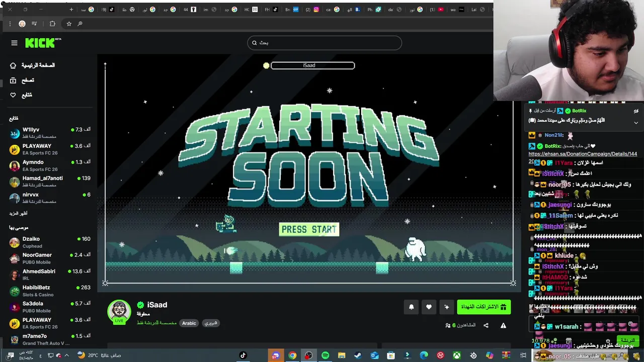This screenshot has width=644, height=362.
Task: Open browser extensions puzzle icon
Action: pyautogui.click(x=52, y=24)
